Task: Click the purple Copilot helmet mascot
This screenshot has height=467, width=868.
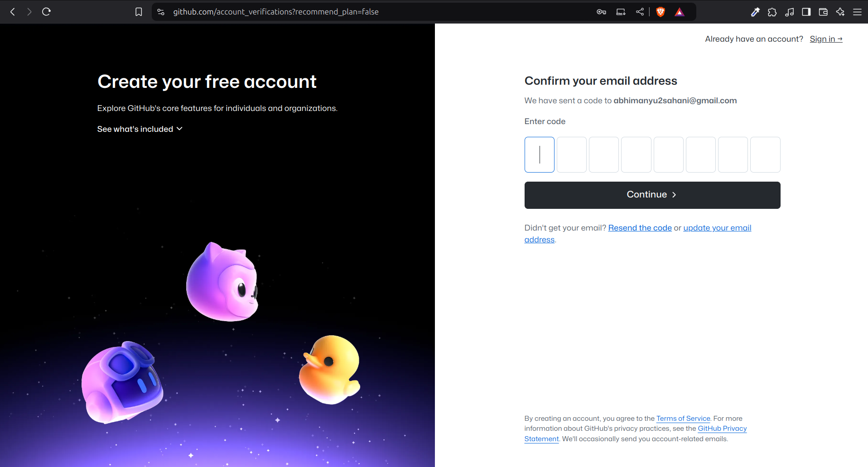Action: pos(122,383)
